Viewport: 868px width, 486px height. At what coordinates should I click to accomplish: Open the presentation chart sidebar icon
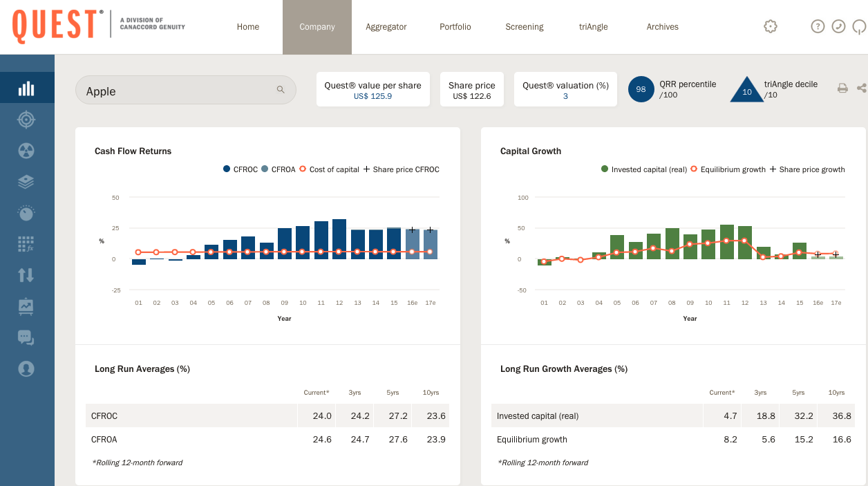tap(26, 306)
